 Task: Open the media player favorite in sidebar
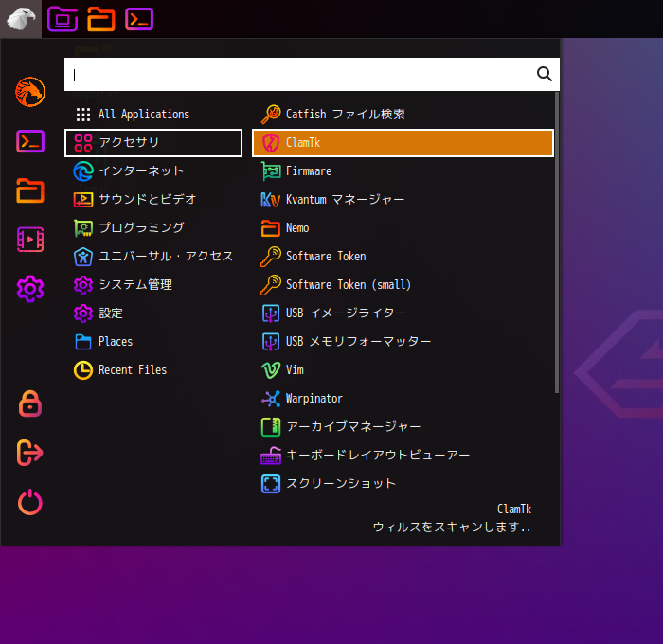coord(30,240)
